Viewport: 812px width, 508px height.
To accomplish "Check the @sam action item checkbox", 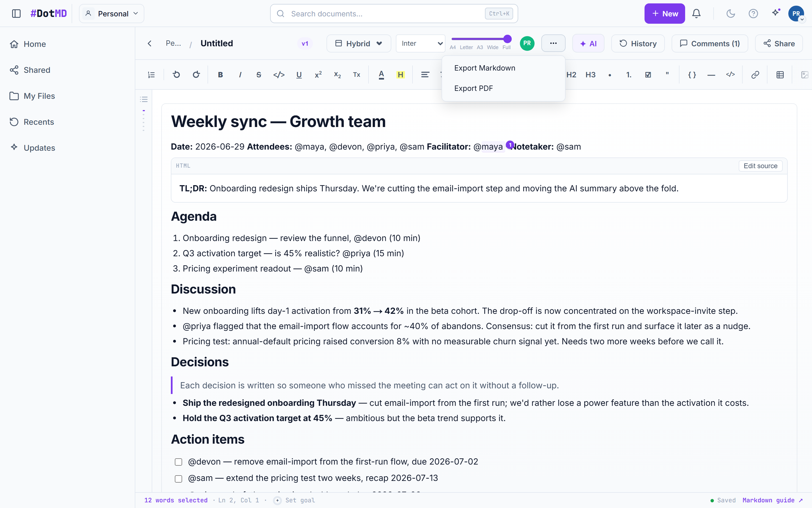I will [178, 478].
